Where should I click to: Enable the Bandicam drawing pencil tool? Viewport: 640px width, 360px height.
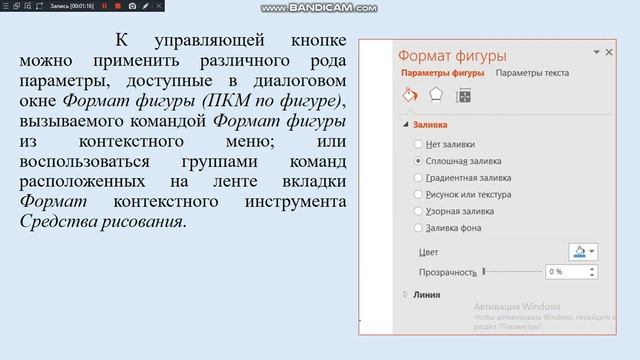click(x=146, y=6)
